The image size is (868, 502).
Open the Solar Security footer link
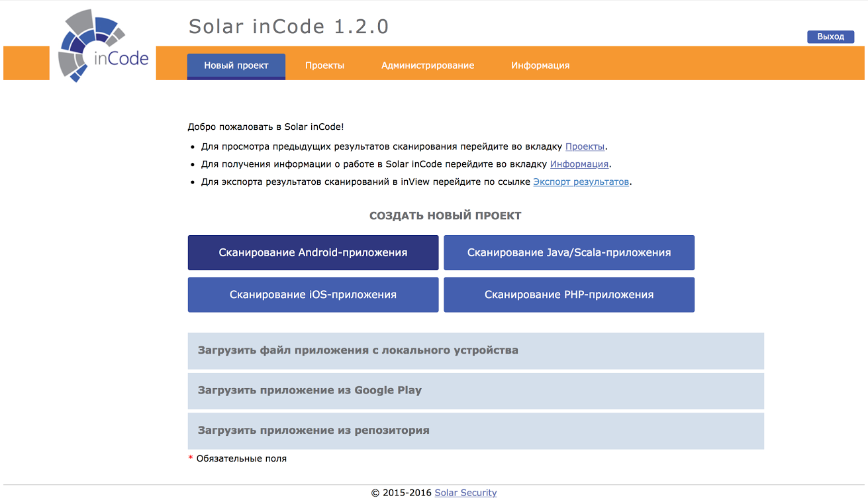465,493
